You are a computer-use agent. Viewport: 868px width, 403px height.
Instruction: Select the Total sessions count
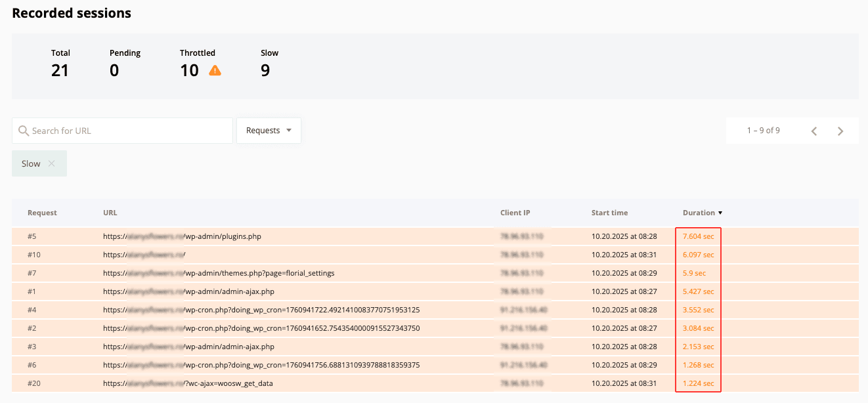coord(60,70)
